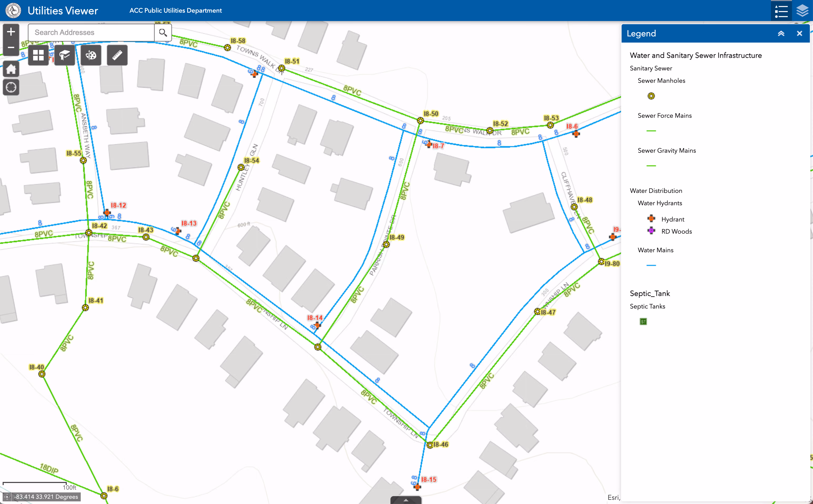Click the ACC Public Utilities Department text
The height and width of the screenshot is (504, 813).
(175, 10)
